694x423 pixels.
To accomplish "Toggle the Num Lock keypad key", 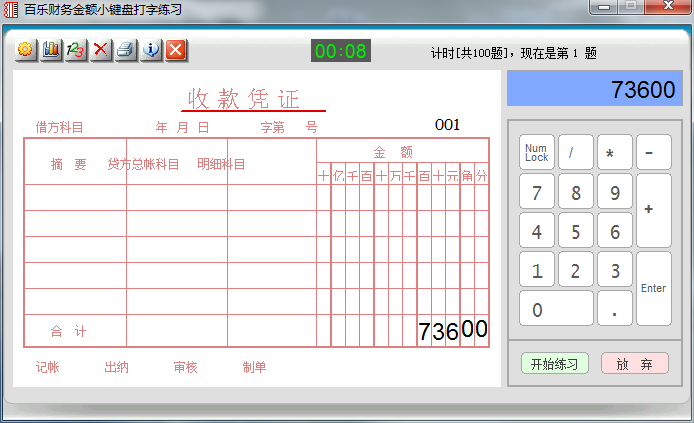I will [536, 152].
